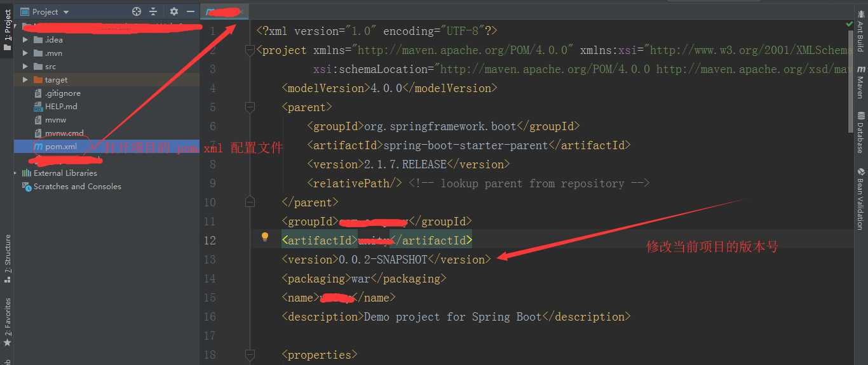Click the Demo project for Spring Boot description

tap(453, 317)
